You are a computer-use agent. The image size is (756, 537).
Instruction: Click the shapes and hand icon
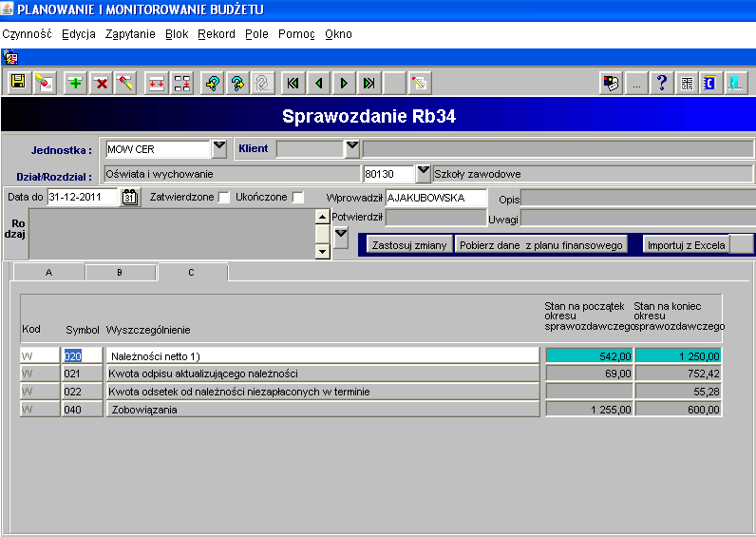tap(611, 83)
